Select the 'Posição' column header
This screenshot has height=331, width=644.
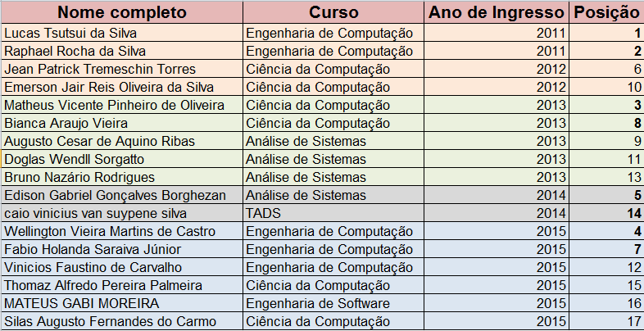point(605,12)
